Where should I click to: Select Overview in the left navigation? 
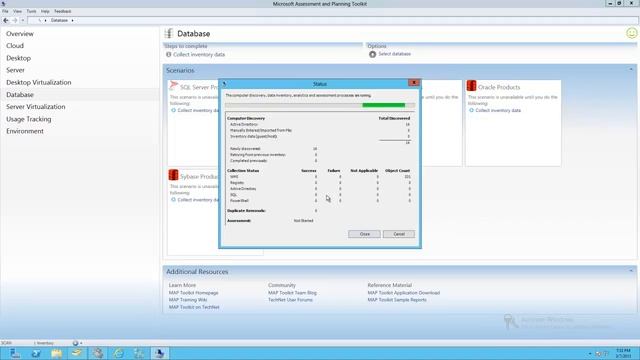(x=20, y=34)
